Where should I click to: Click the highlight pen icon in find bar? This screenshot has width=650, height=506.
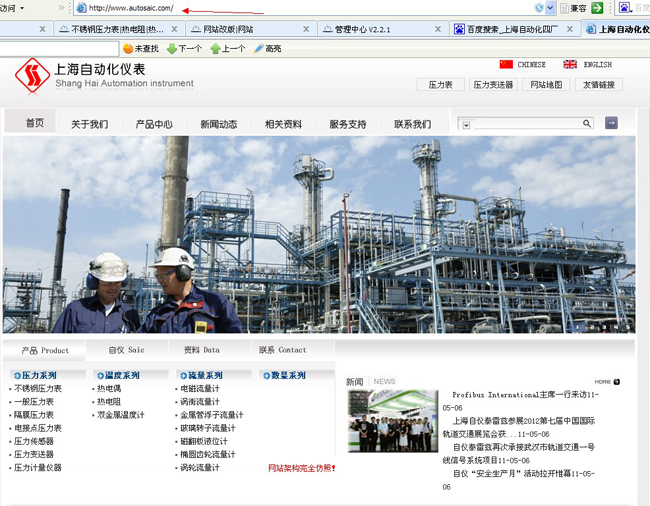pos(259,48)
